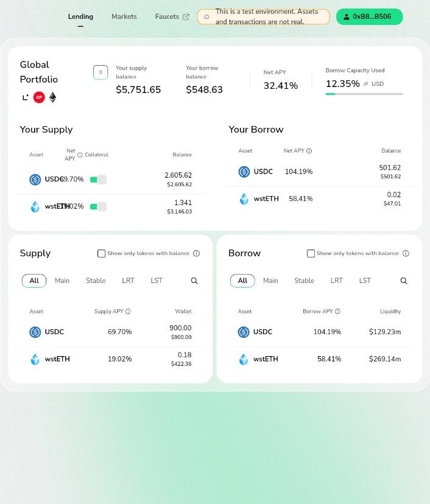Toggle USDC collateral switch in Your Supply
The width and height of the screenshot is (430, 504).
[x=98, y=180]
